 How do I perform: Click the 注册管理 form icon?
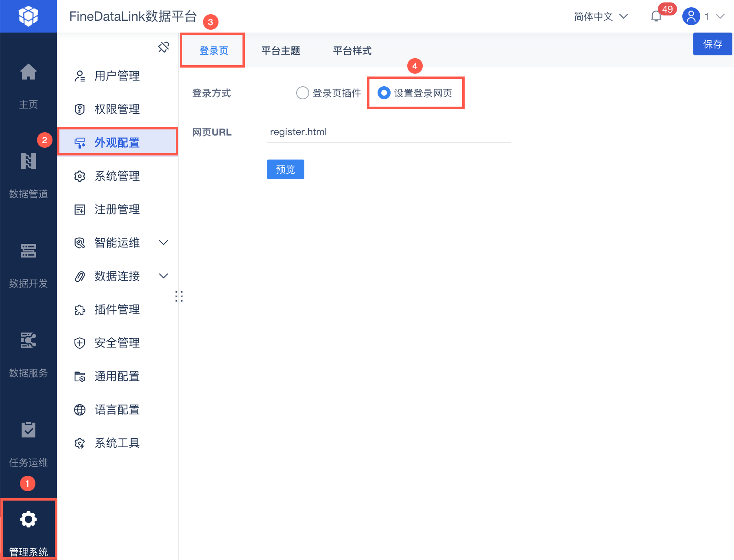pyautogui.click(x=80, y=210)
